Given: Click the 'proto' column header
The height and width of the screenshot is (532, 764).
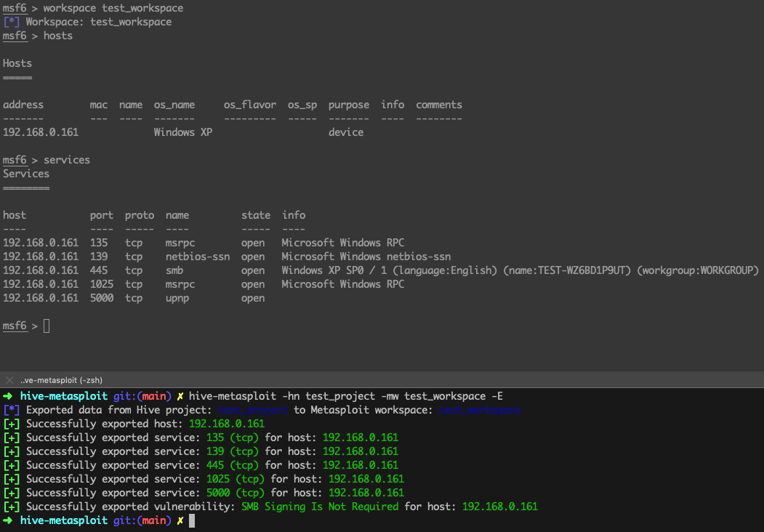Looking at the screenshot, I should pos(140,215).
